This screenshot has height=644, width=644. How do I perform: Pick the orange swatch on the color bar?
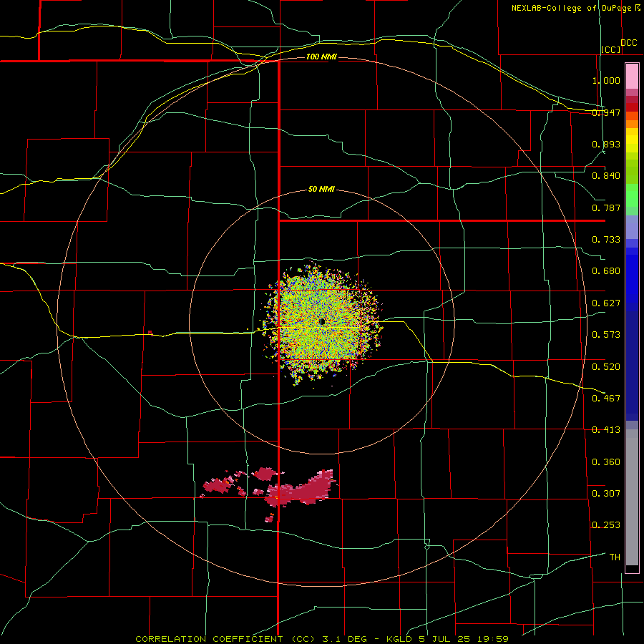(632, 124)
